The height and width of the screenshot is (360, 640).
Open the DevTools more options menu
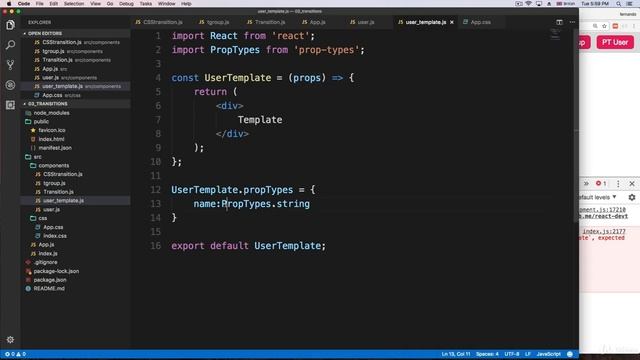[x=618, y=184]
